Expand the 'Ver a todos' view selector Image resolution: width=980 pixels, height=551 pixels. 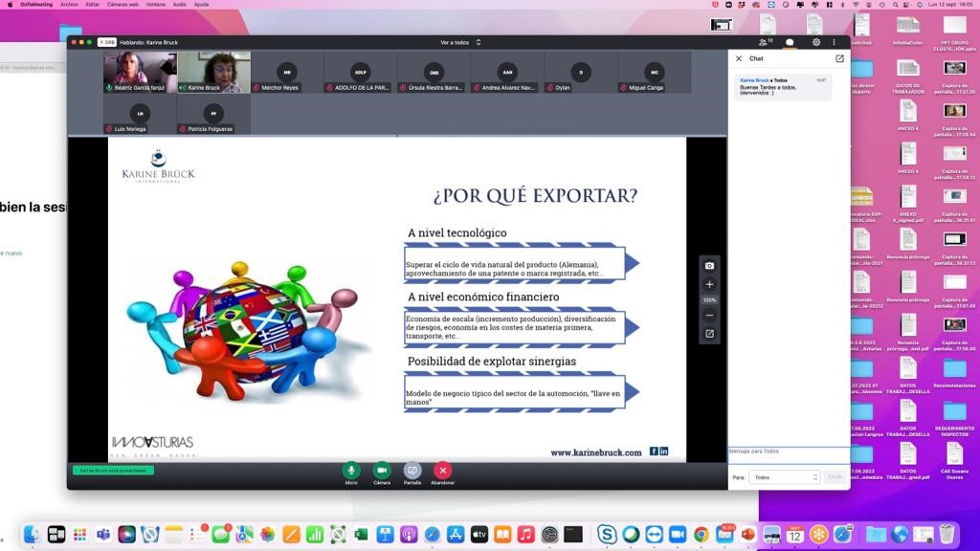(x=460, y=42)
